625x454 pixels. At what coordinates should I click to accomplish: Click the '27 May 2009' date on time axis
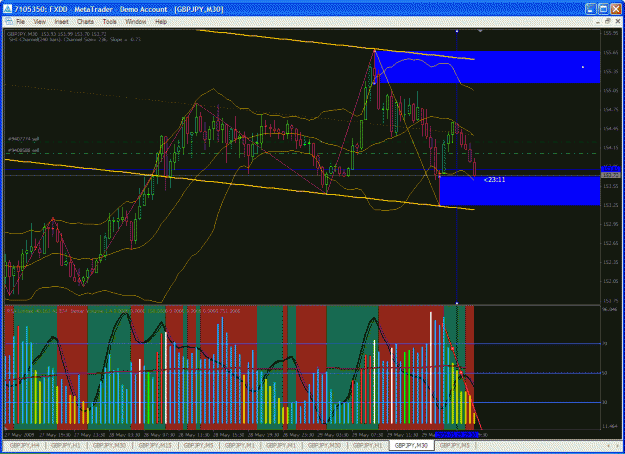[x=20, y=434]
